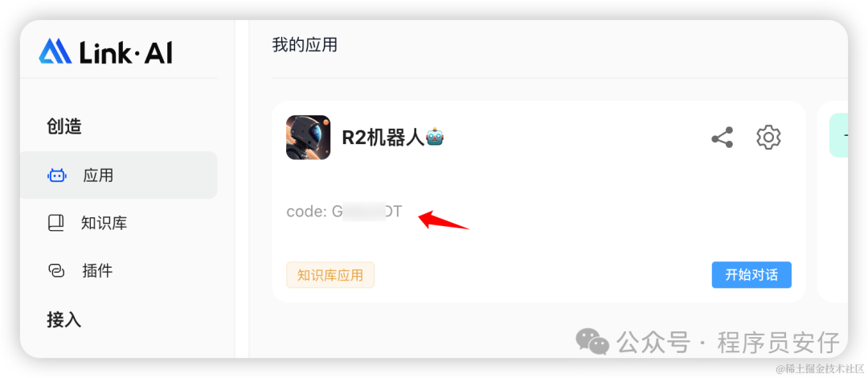This screenshot has width=868, height=378.
Task: Click the linked-rings icon for 插件
Action: [x=56, y=271]
